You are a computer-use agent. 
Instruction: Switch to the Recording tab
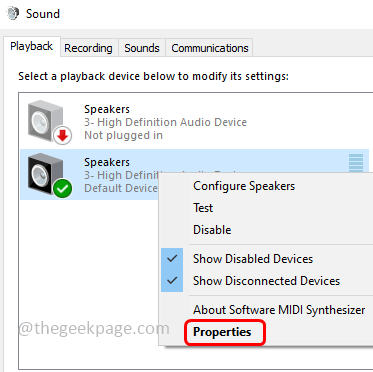point(88,48)
